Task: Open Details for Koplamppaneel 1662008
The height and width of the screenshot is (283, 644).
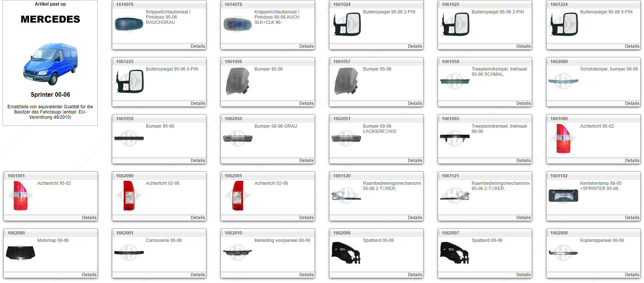Action: 632,275
